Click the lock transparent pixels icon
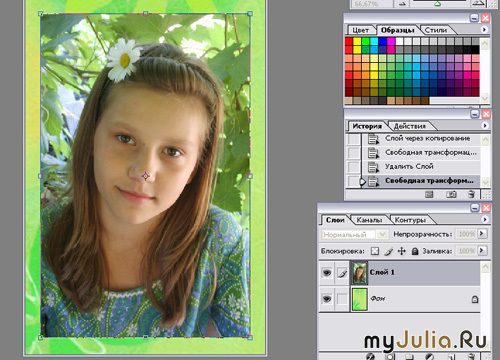Viewport: 500px width, 360px height. [375, 251]
